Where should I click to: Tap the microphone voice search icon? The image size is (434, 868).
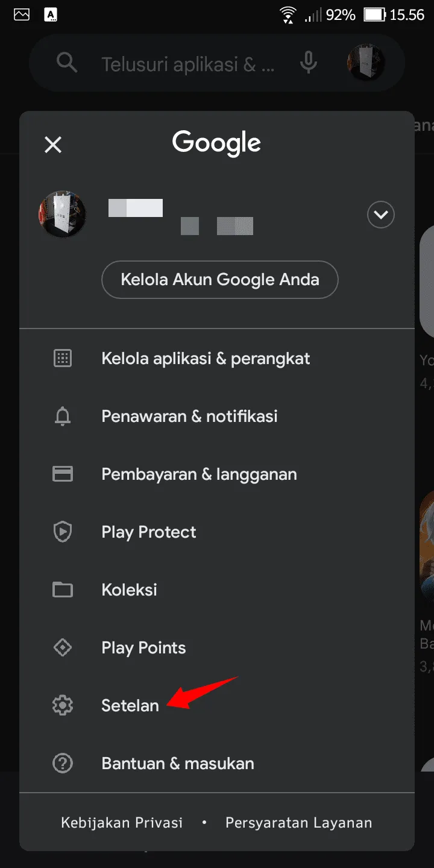pyautogui.click(x=309, y=63)
